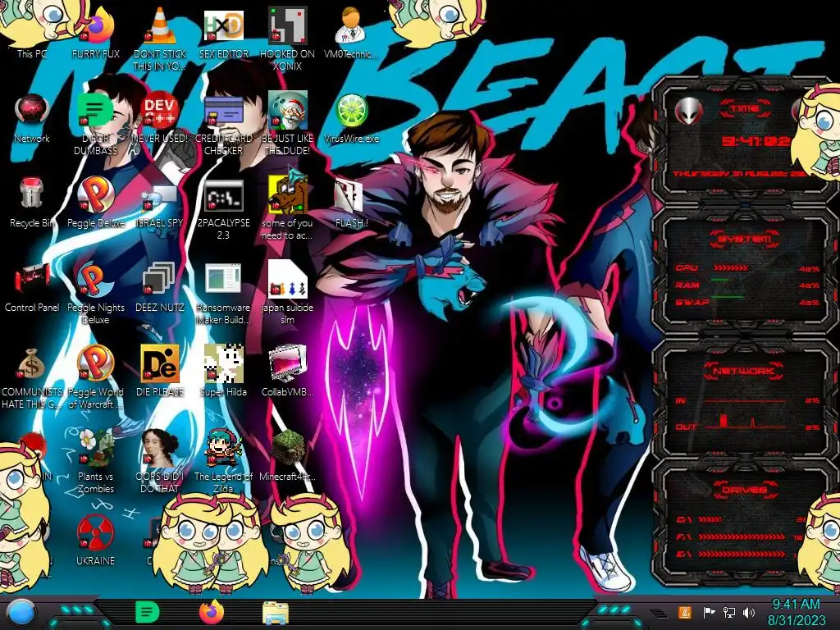Open File Explorer from the taskbar
This screenshot has width=840, height=630.
pyautogui.click(x=276, y=613)
